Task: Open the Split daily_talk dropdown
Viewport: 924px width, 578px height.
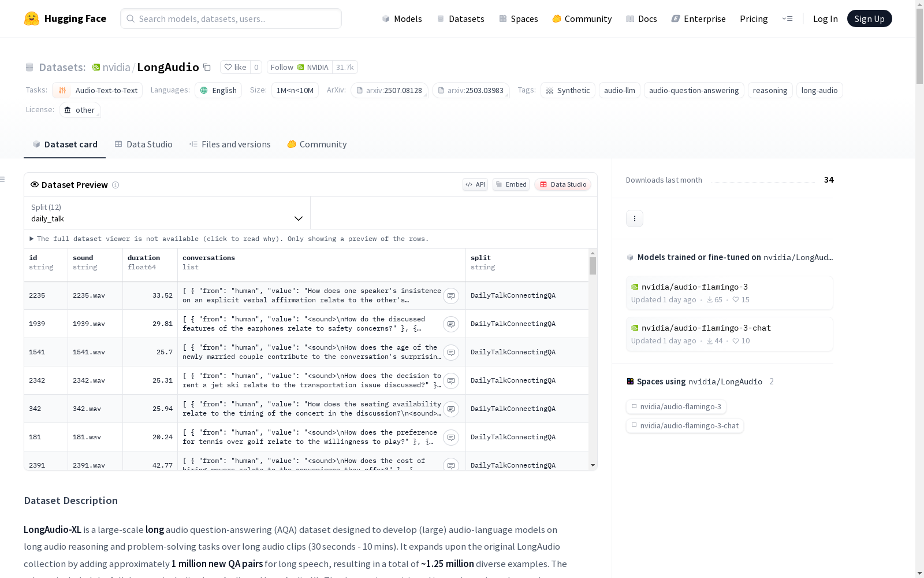Action: click(x=167, y=213)
